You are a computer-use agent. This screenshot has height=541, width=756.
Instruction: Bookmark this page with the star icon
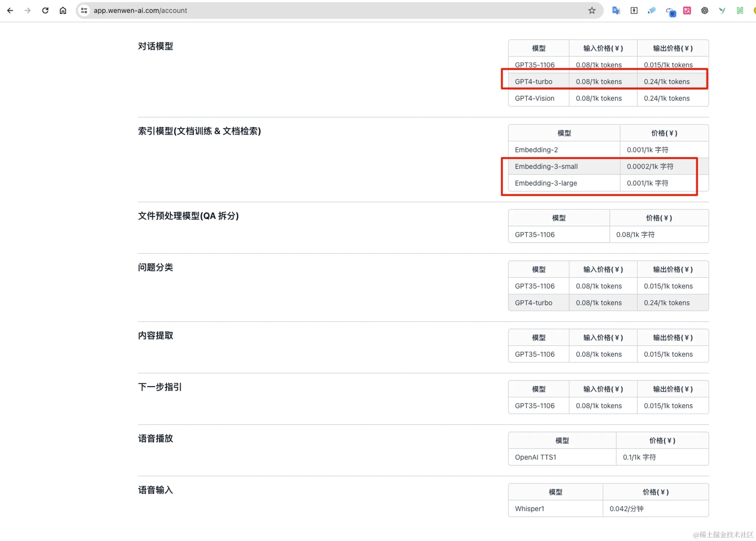tap(592, 11)
